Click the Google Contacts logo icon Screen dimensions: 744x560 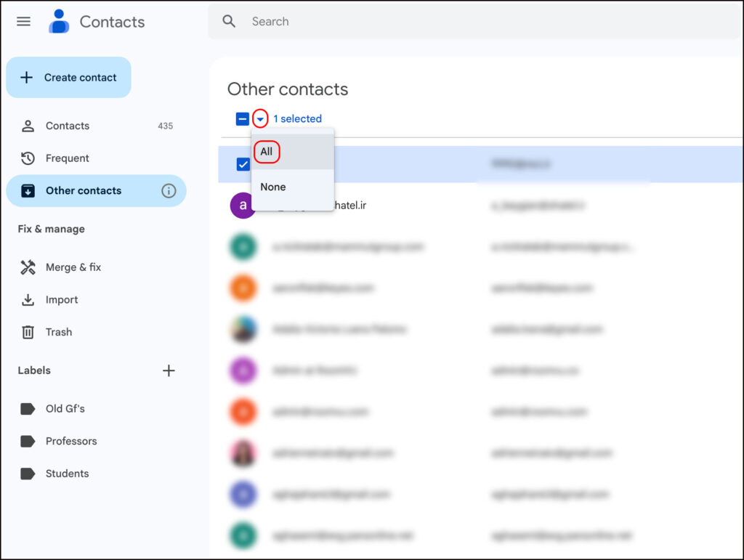[x=59, y=22]
